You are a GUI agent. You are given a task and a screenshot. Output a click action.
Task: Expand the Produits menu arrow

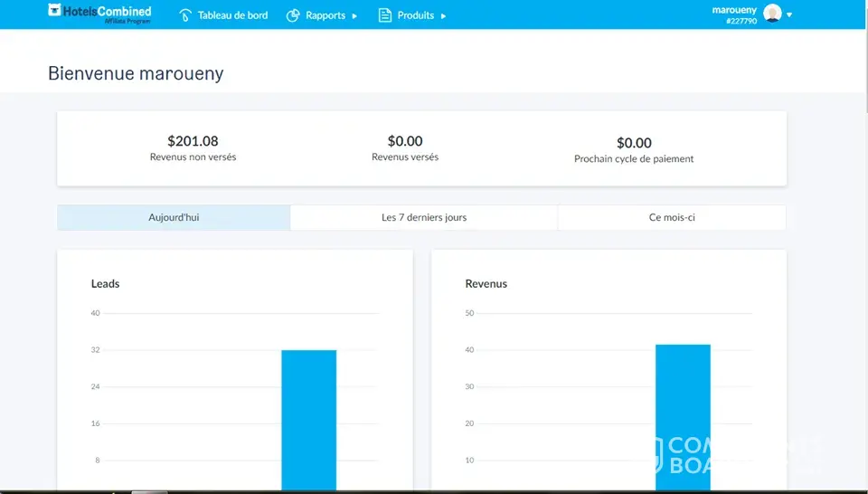(x=443, y=16)
